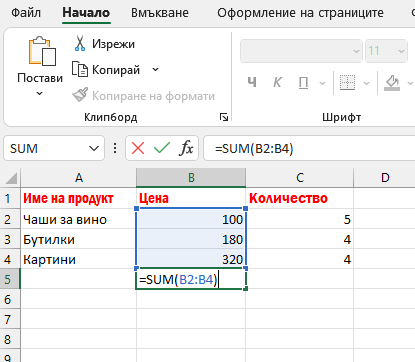Image resolution: width=415 pixels, height=362 pixels.
Task: Click the Копирай copy icon
Action: pyautogui.click(x=80, y=69)
